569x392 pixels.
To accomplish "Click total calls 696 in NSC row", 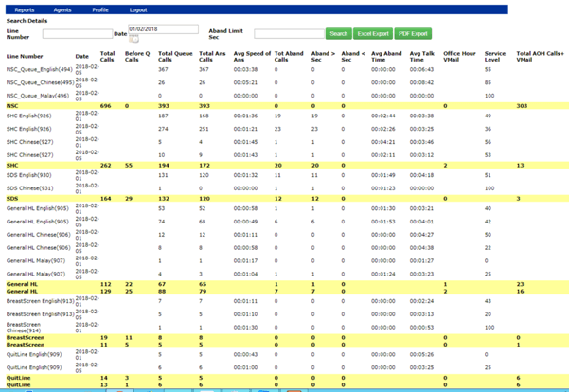I will (x=105, y=106).
